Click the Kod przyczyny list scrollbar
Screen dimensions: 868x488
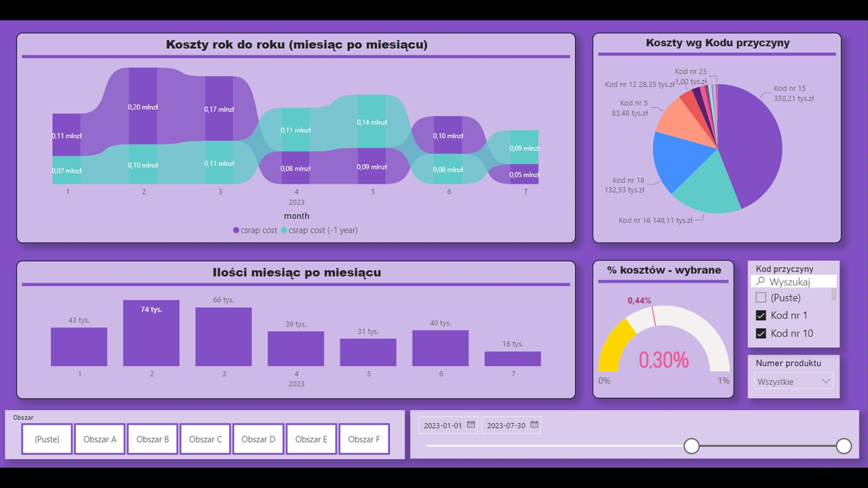point(834,294)
